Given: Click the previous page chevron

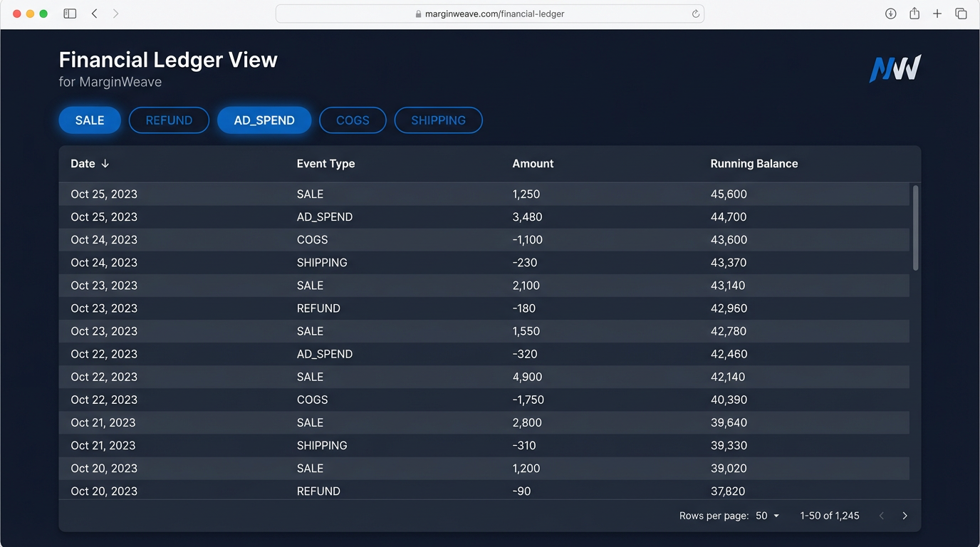Looking at the screenshot, I should (x=882, y=515).
